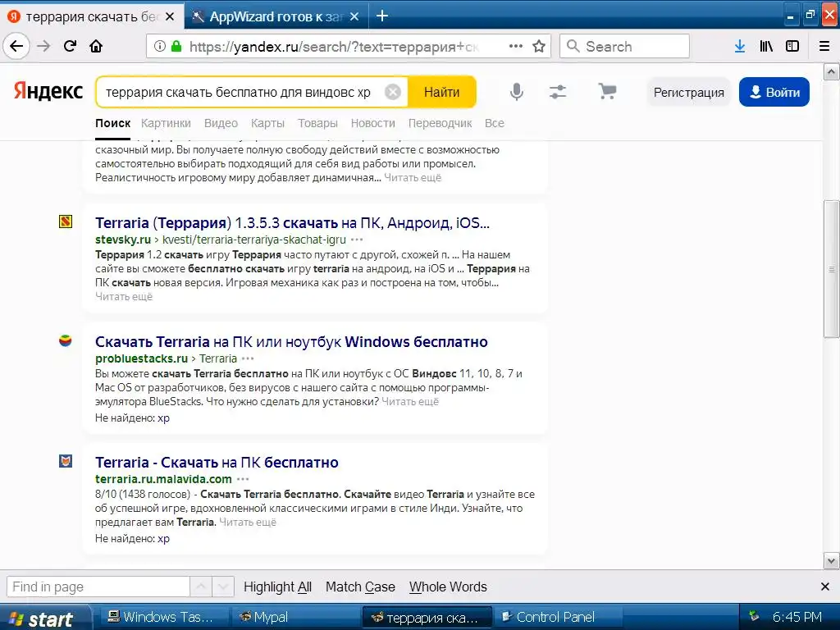Select the Поиск tab

point(112,123)
